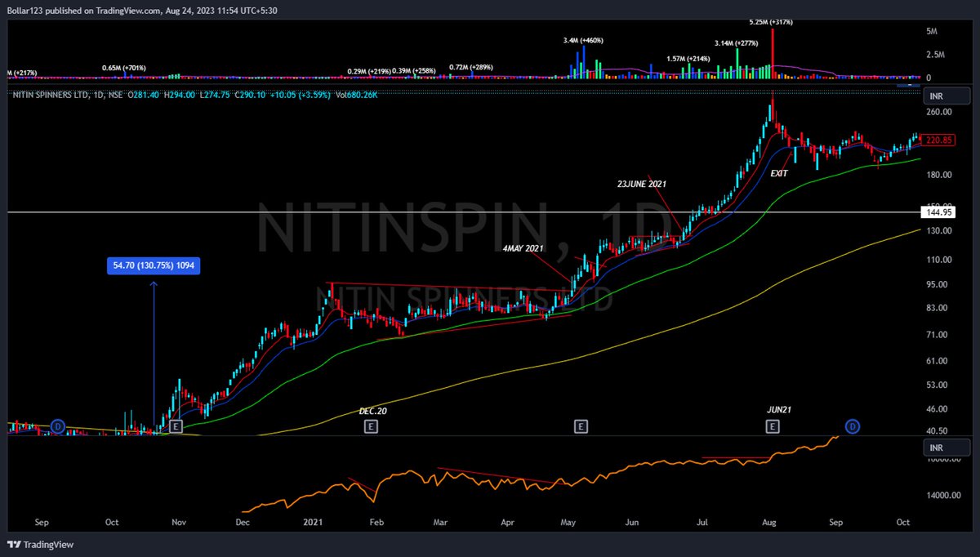
Task: Click the 5.25M (+317%) volume spike label
Action: tap(770, 22)
